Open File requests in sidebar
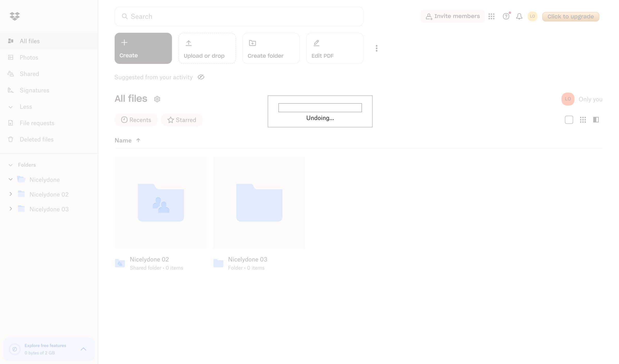This screenshot has width=619, height=364. [49, 123]
